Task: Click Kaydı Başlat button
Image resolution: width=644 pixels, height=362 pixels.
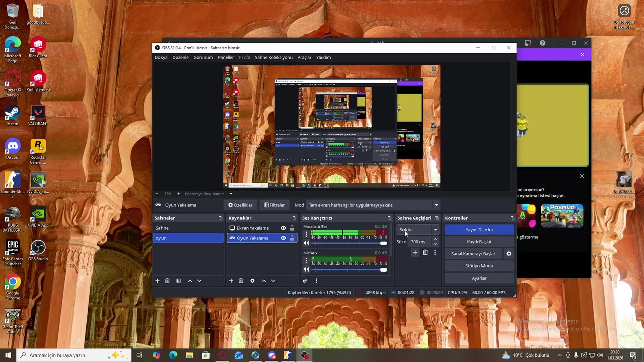Action: pos(479,242)
